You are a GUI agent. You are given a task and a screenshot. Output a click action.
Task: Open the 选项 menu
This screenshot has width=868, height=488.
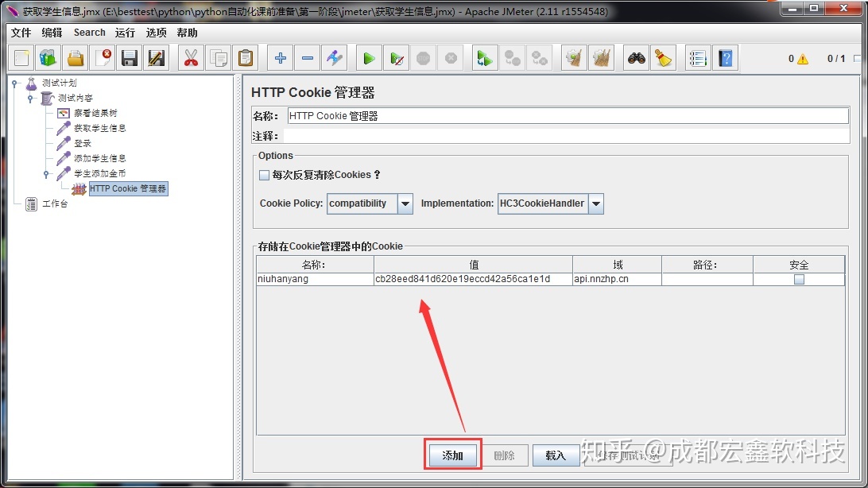(x=156, y=33)
